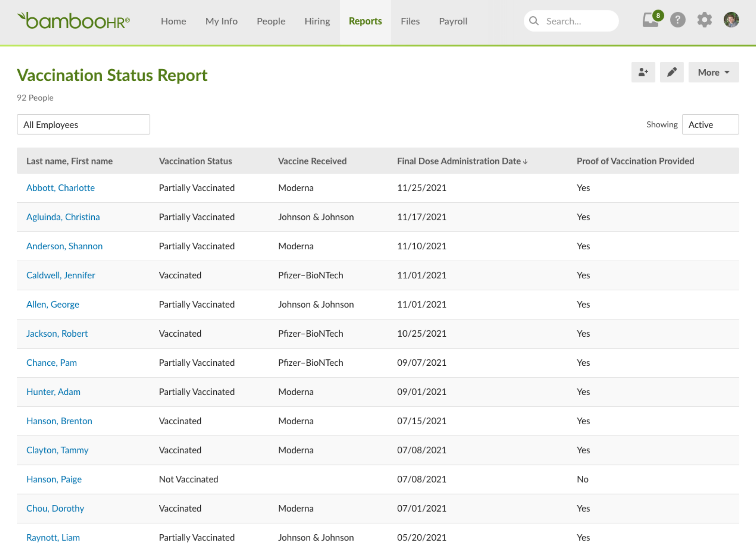Switch to the Payroll tab
Image resolution: width=756 pixels, height=551 pixels.
pos(453,21)
